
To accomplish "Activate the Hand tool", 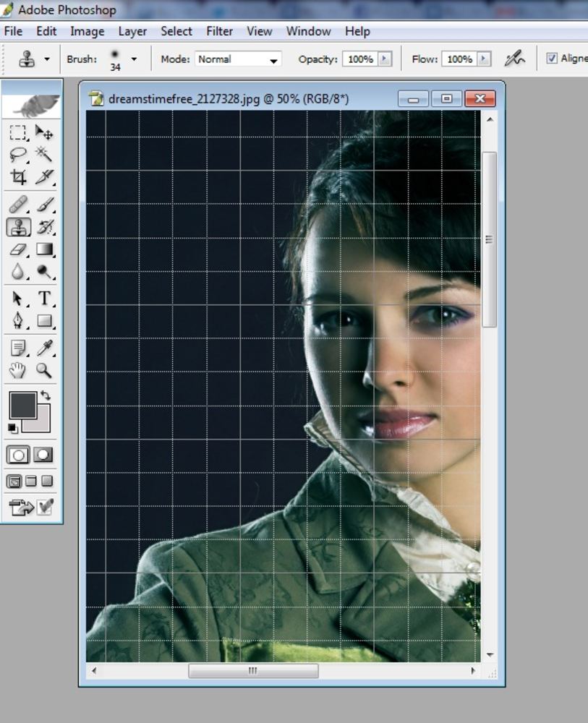I will [x=18, y=370].
